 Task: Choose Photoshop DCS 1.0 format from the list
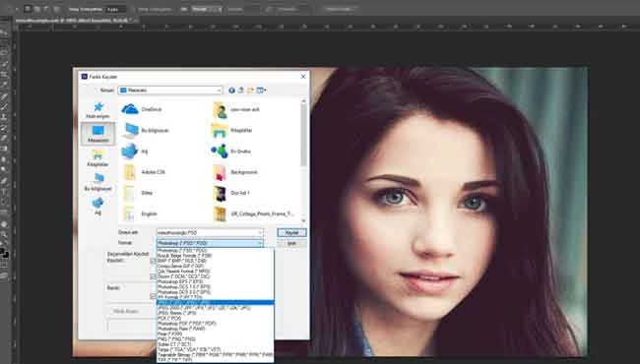click(x=215, y=286)
